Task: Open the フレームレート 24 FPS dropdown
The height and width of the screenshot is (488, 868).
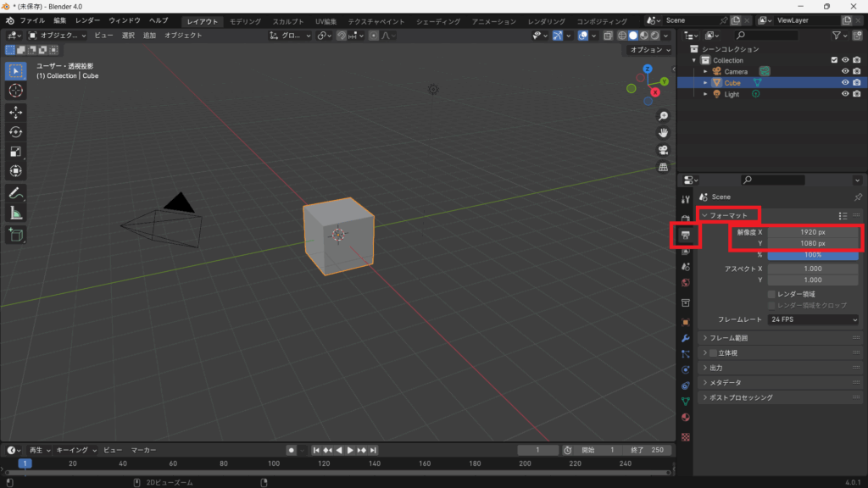Action: [813, 319]
